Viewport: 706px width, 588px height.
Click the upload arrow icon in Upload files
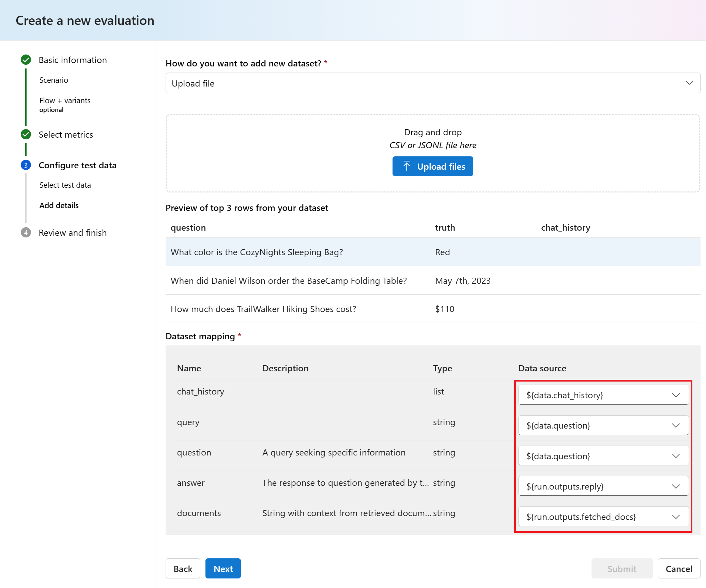pyautogui.click(x=406, y=166)
